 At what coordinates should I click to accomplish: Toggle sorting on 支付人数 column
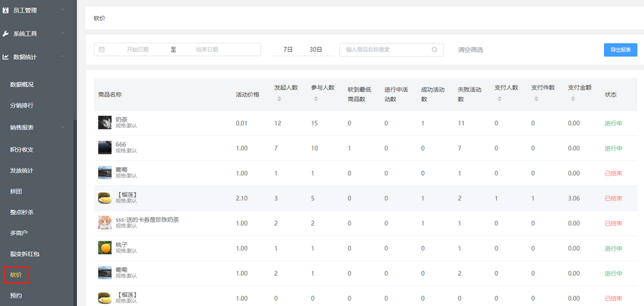[498, 99]
